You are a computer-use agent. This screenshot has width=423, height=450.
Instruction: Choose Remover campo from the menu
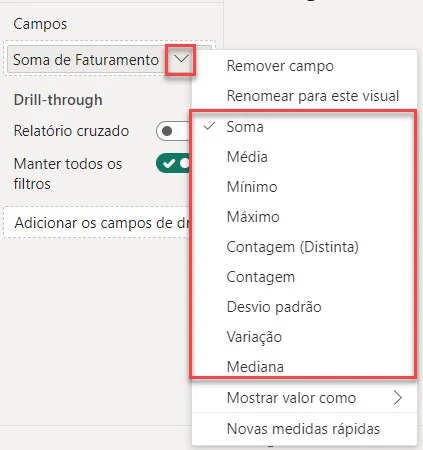coord(304,66)
